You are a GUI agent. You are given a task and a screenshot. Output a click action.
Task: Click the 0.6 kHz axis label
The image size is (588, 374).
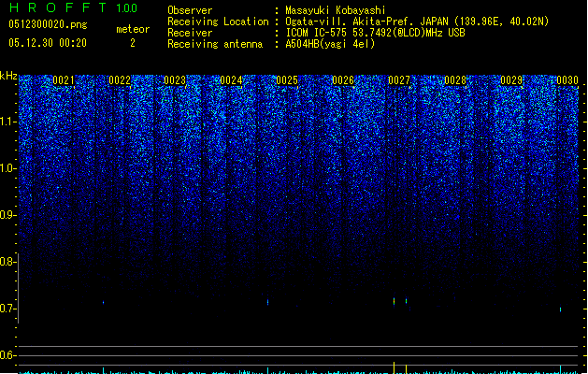tap(8, 355)
